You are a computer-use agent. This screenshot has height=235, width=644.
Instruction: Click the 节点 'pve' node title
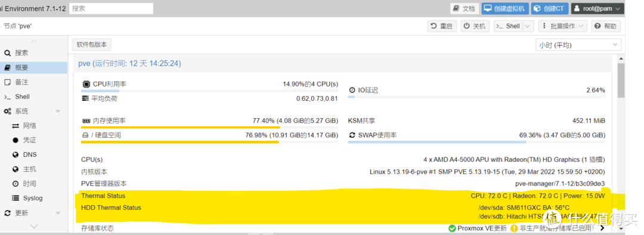(18, 26)
